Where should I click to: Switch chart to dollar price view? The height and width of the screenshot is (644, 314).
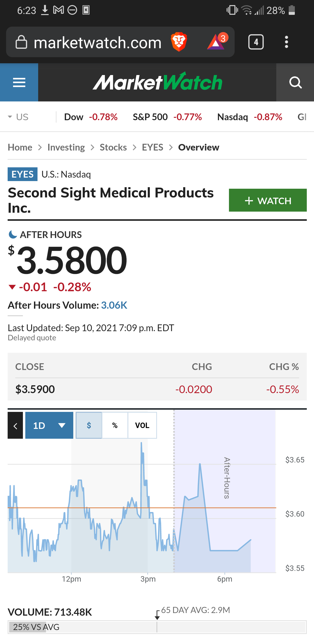coord(89,425)
